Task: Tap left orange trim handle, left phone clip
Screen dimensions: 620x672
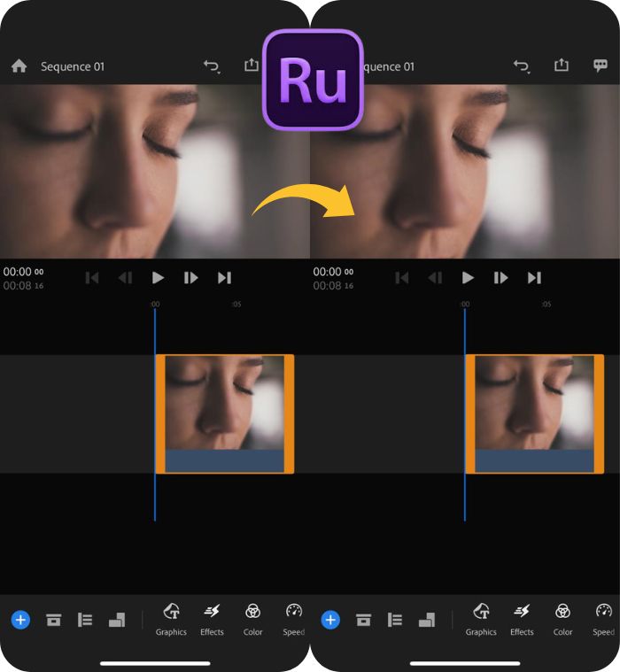Action: tap(160, 414)
